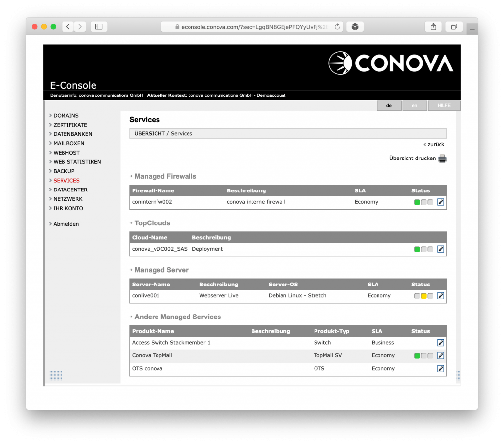Click Access Switch Stackmember 1 product name
The width and height of the screenshot is (504, 444).
[171, 343]
